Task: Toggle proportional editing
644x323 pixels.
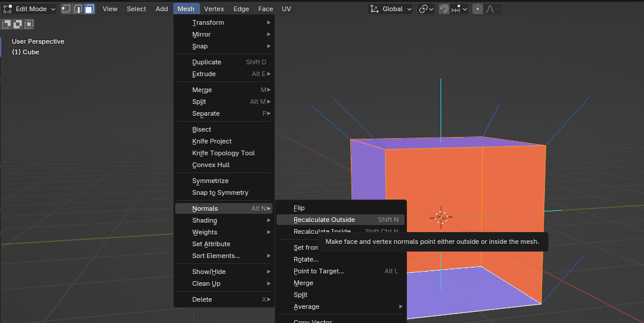Action: pyautogui.click(x=477, y=9)
